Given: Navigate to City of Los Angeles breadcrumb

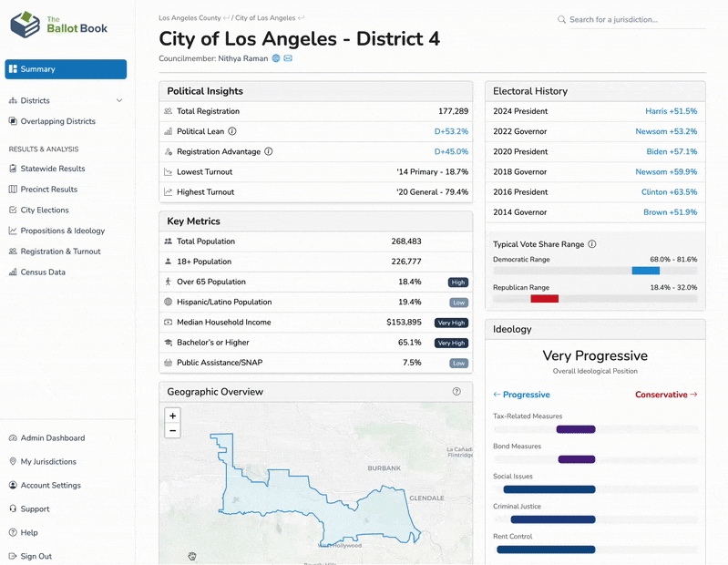Looking at the screenshot, I should tap(265, 18).
